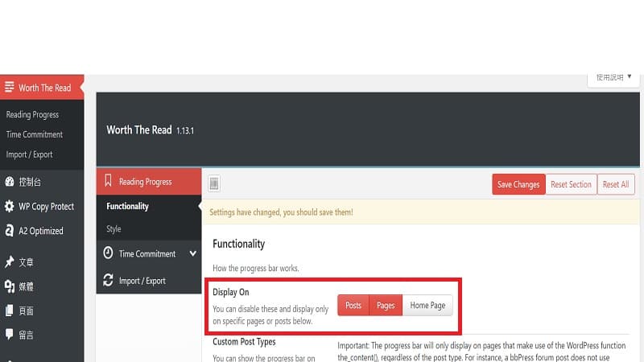Toggle Pages in Display On
This screenshot has width=644, height=362.
[386, 306]
